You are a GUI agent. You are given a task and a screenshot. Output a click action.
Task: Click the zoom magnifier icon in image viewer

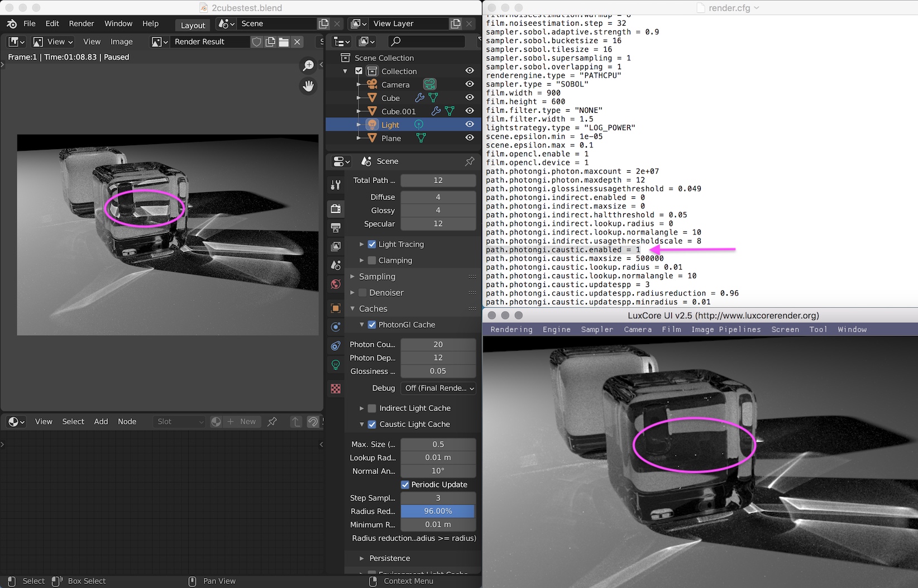(308, 66)
